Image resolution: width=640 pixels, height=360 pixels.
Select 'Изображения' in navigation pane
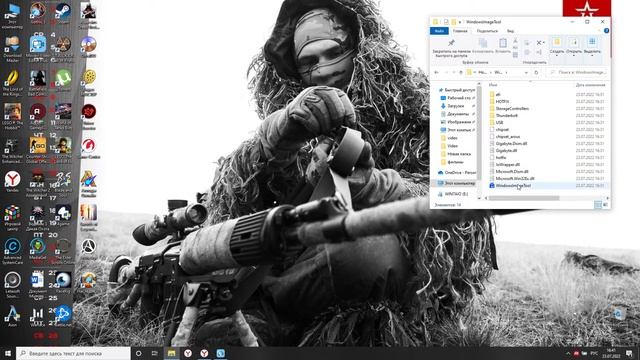coord(457,122)
